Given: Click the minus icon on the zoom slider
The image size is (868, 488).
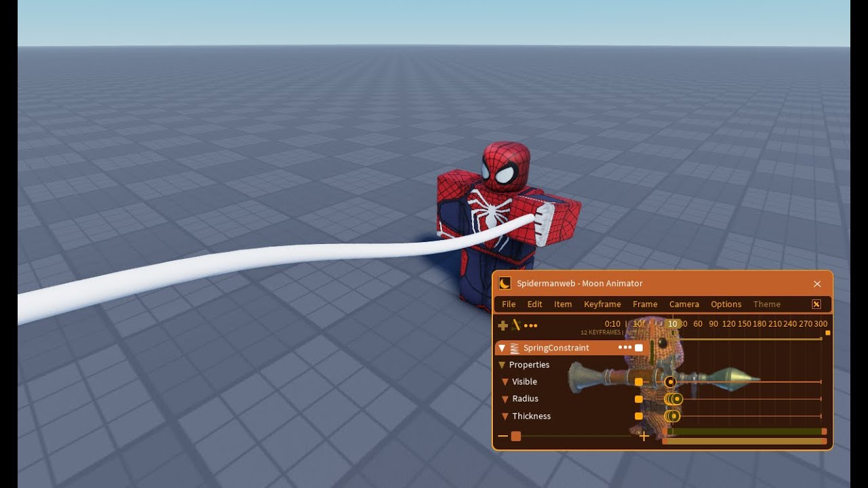Looking at the screenshot, I should (502, 436).
